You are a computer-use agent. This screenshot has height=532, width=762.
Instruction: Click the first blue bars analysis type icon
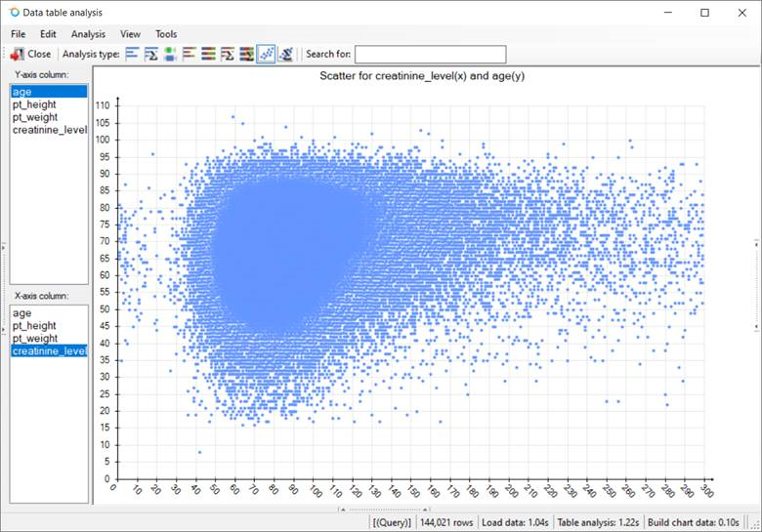click(x=133, y=55)
